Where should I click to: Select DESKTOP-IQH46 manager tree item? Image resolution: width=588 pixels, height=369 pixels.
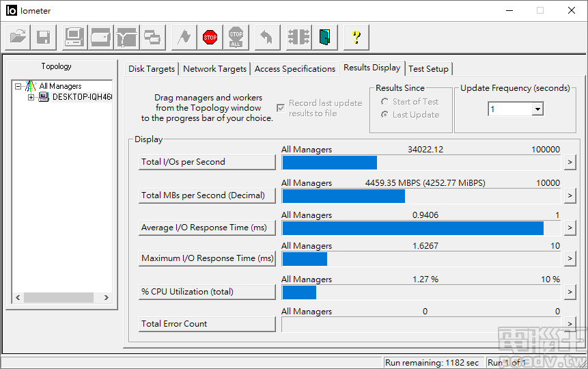click(82, 97)
